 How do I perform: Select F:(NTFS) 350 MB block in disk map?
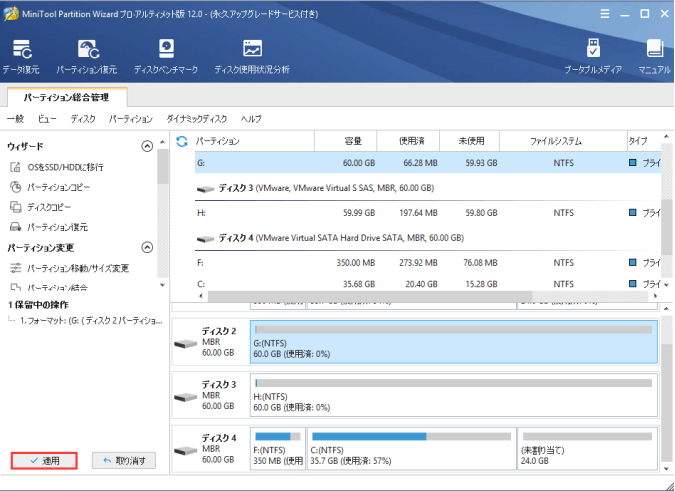(x=278, y=448)
